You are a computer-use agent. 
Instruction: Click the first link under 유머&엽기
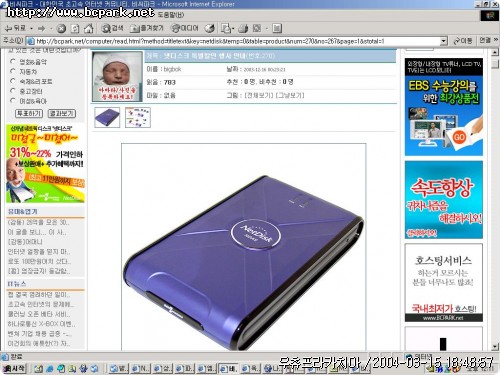39,222
